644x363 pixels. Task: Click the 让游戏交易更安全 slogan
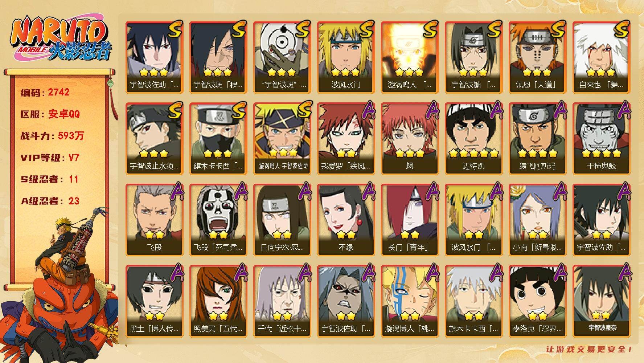(589, 349)
